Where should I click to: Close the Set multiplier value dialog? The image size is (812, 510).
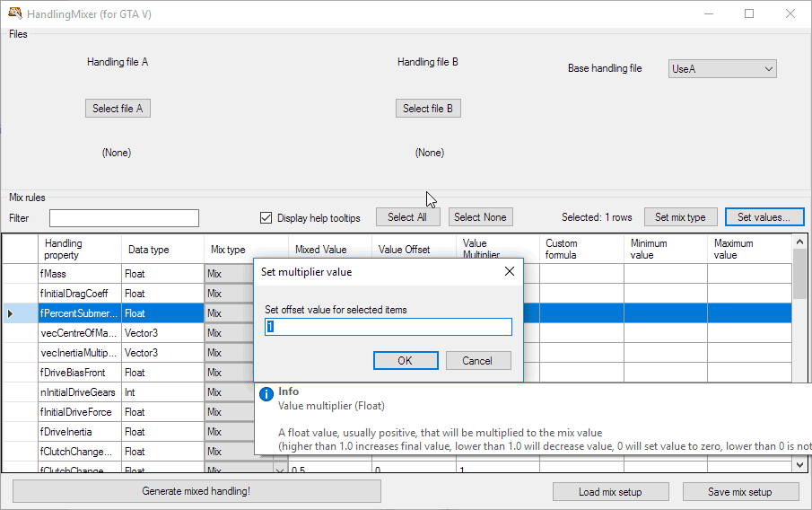tap(510, 271)
